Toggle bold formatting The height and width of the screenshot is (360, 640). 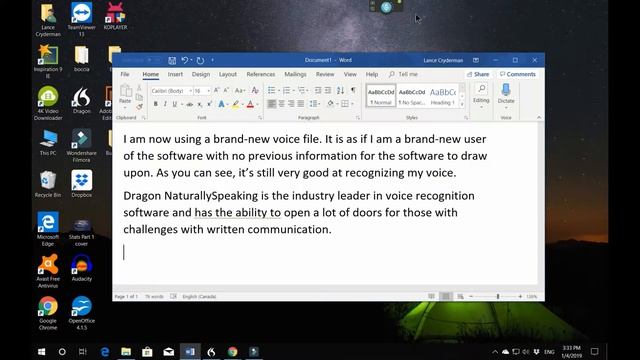coord(156,104)
